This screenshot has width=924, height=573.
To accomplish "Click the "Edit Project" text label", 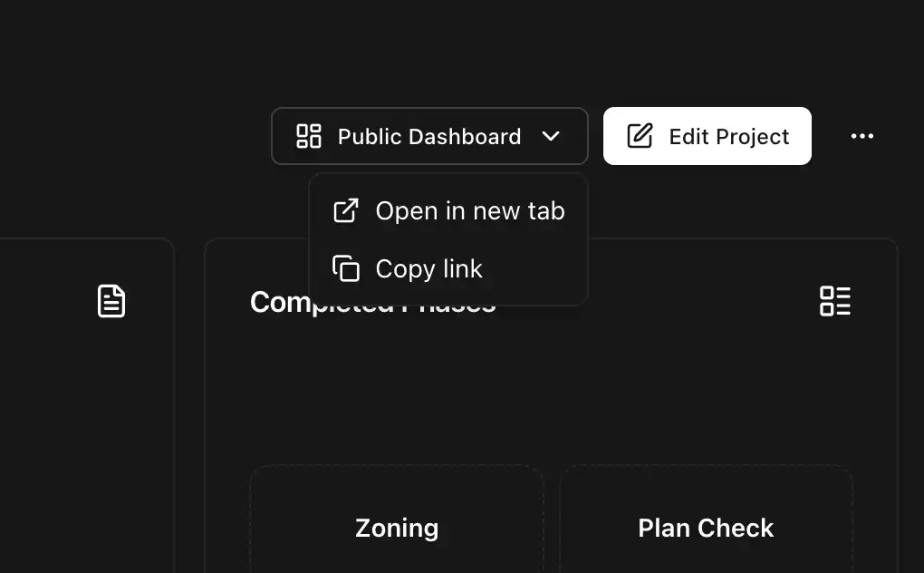I will click(x=729, y=137).
